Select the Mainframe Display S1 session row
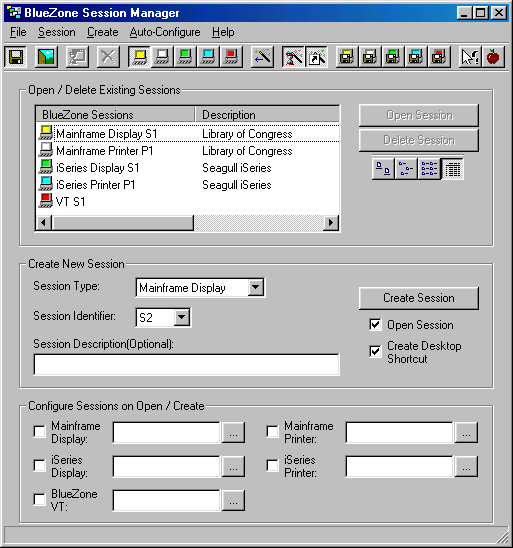 pos(188,134)
